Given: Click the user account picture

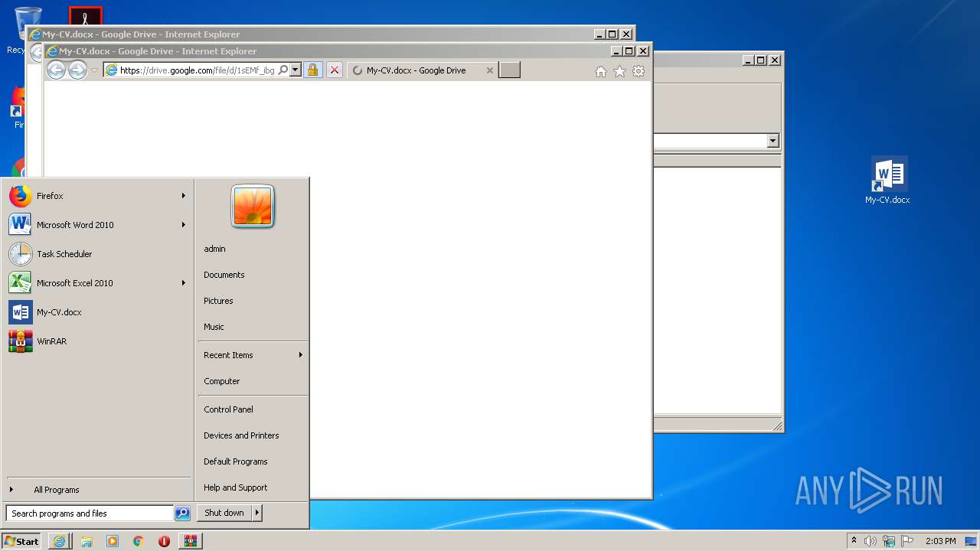Looking at the screenshot, I should tap(253, 207).
